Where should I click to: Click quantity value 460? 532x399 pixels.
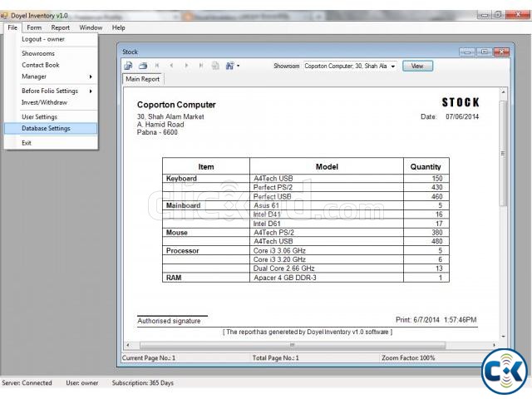pos(436,196)
